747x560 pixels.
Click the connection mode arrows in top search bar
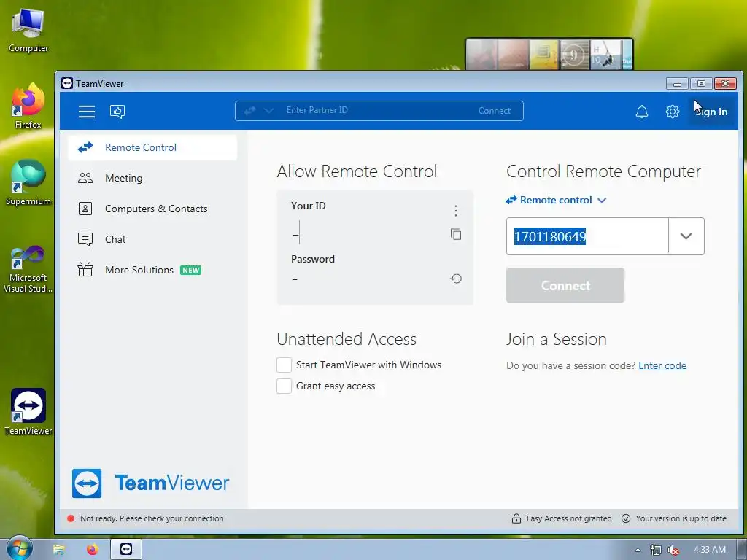click(249, 111)
